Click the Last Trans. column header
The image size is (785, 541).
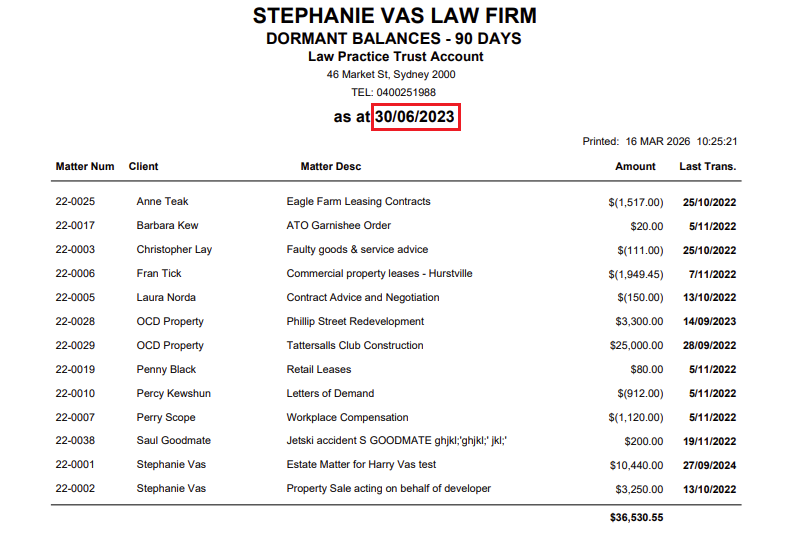pos(708,166)
